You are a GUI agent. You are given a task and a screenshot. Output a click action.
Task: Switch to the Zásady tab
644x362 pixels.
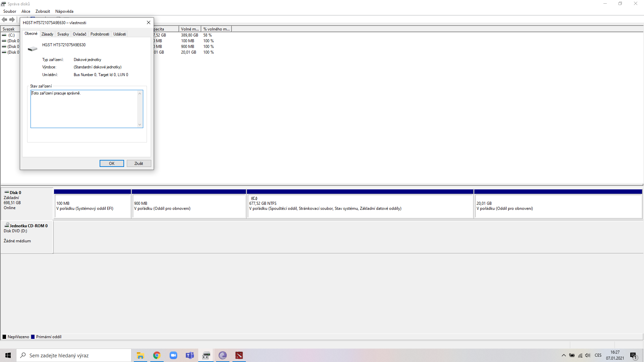pos(47,34)
